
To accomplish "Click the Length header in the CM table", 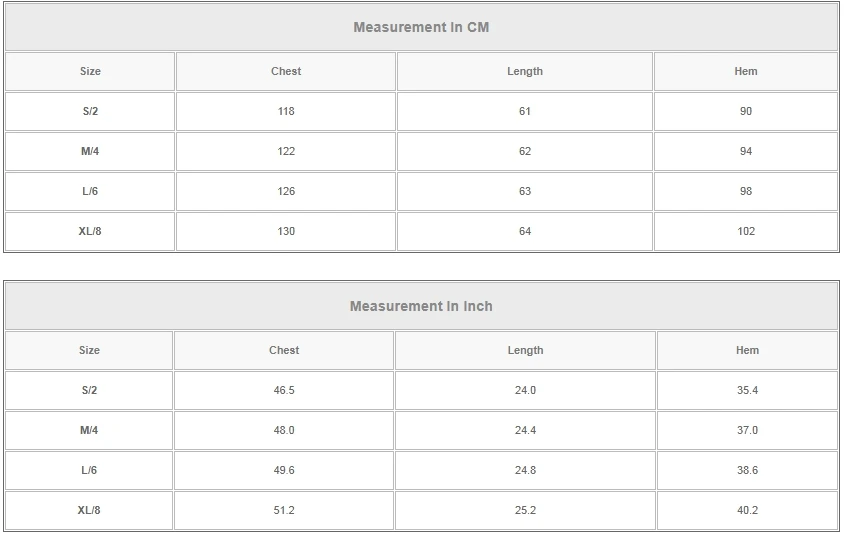I will pos(525,71).
